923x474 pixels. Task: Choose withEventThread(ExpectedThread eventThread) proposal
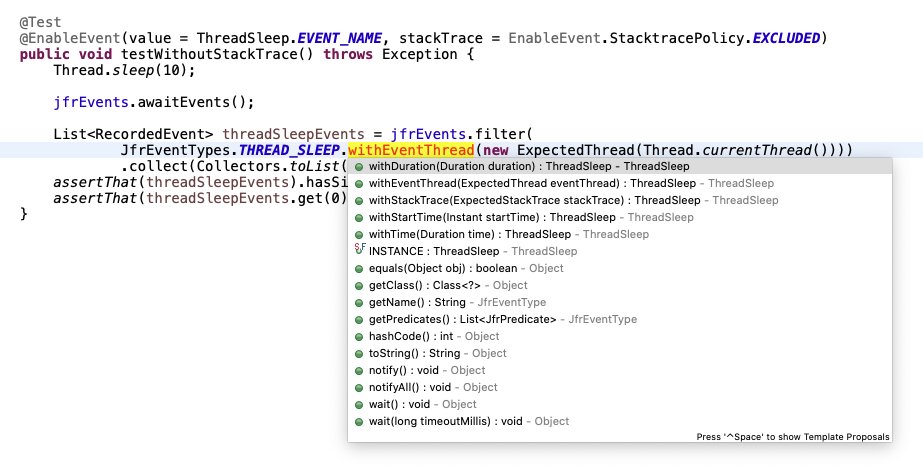[x=619, y=183]
